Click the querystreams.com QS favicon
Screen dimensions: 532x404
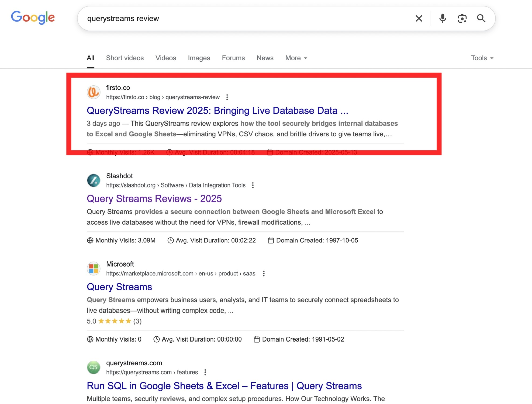94,367
